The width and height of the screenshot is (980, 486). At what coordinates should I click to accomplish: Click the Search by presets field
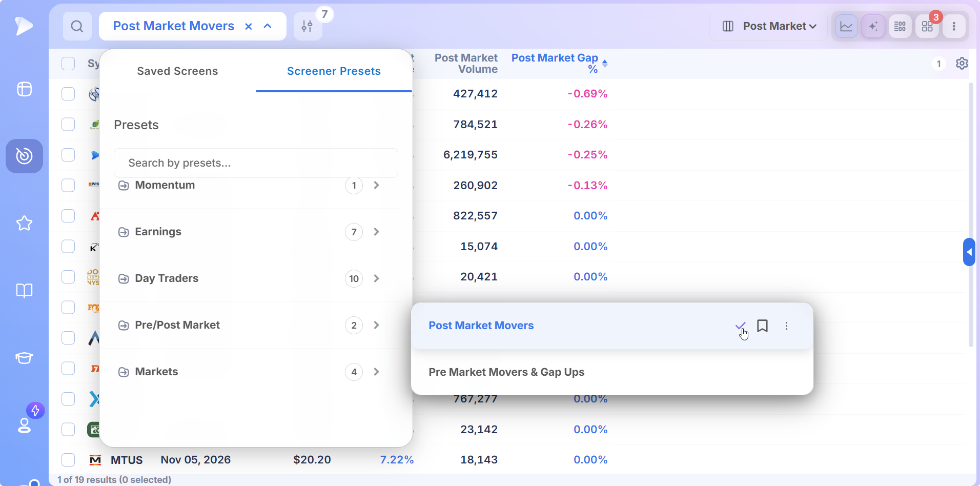[x=256, y=163]
